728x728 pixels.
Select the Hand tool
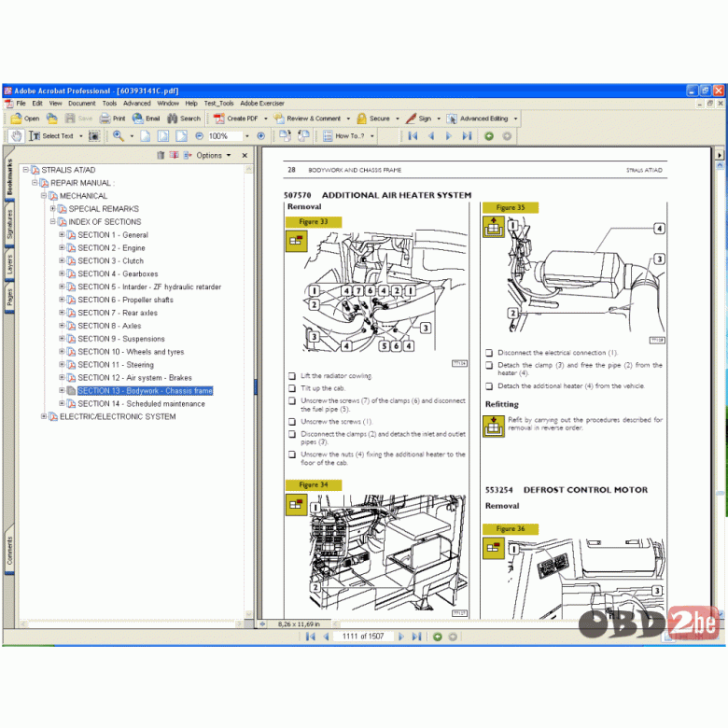tap(17, 136)
